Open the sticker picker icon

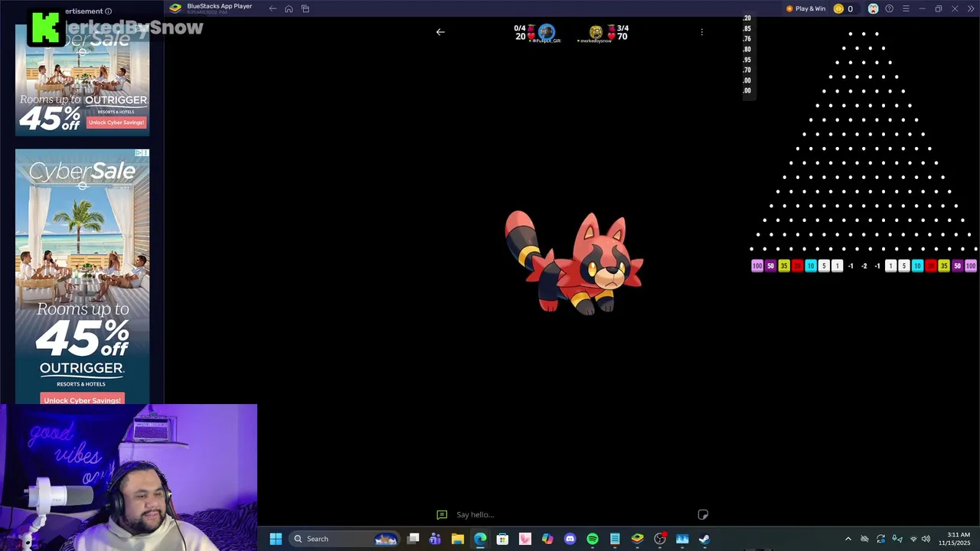703,515
